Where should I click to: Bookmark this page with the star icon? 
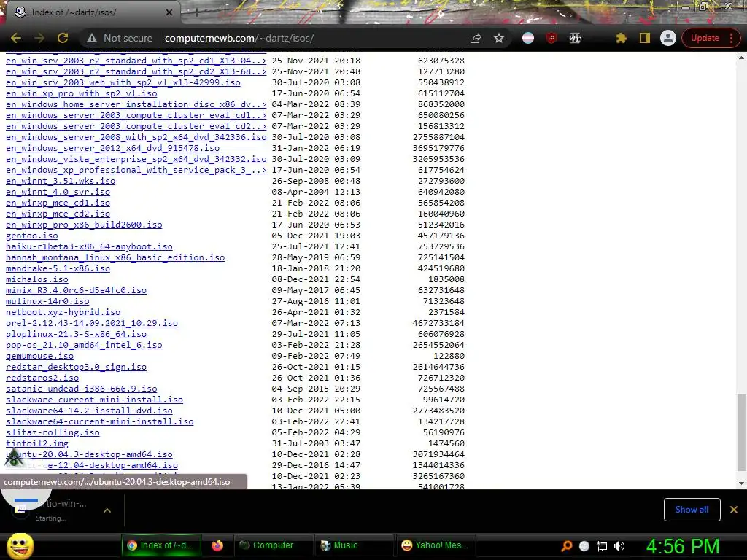499,38
